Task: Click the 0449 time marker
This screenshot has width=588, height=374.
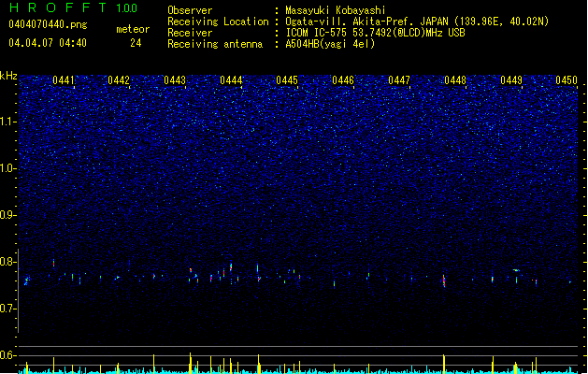Action: [511, 80]
